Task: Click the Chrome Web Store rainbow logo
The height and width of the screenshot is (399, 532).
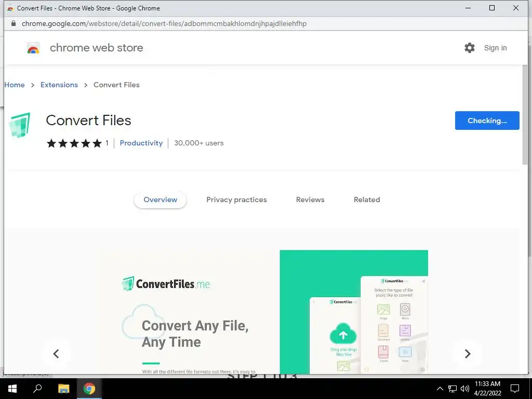Action: tap(33, 48)
